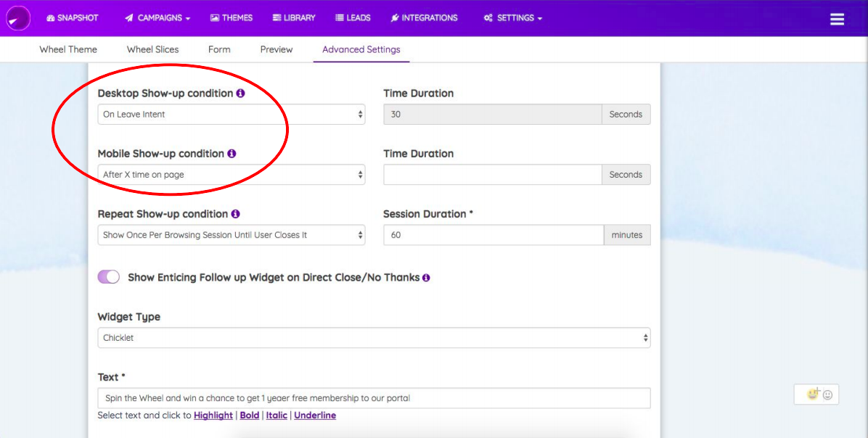Select the Advanced Settings tab
The width and height of the screenshot is (868, 438).
click(x=361, y=49)
